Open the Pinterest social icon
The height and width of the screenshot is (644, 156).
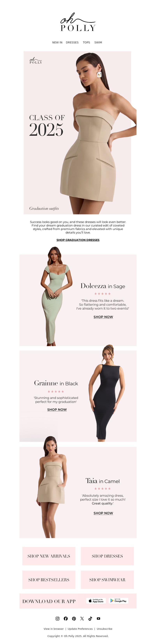point(74,618)
